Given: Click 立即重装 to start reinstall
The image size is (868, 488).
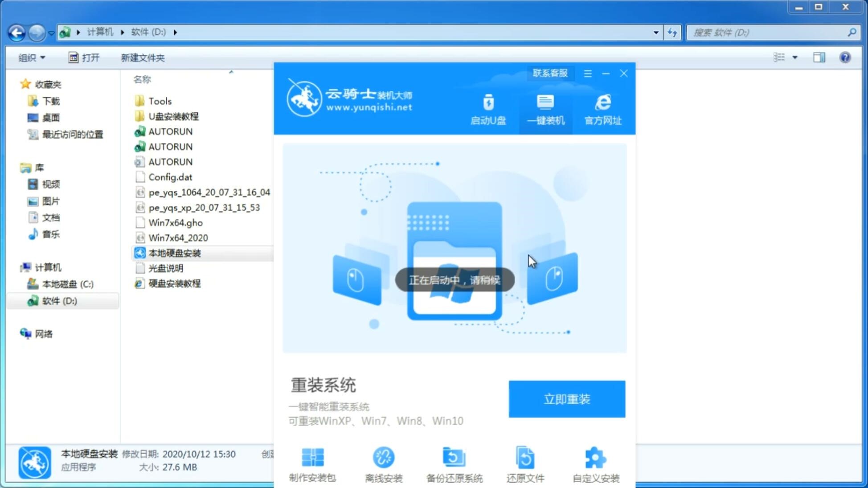Looking at the screenshot, I should coord(567,398).
